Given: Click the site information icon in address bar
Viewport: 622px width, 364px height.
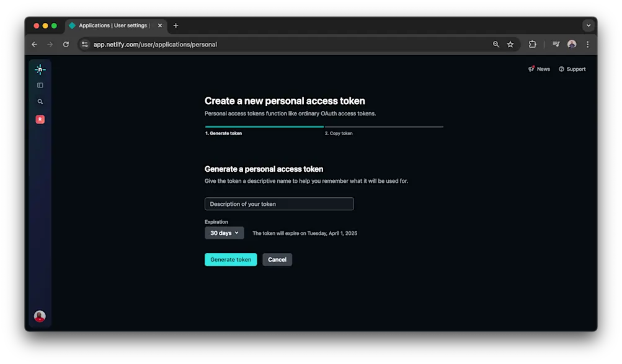Looking at the screenshot, I should [x=84, y=44].
